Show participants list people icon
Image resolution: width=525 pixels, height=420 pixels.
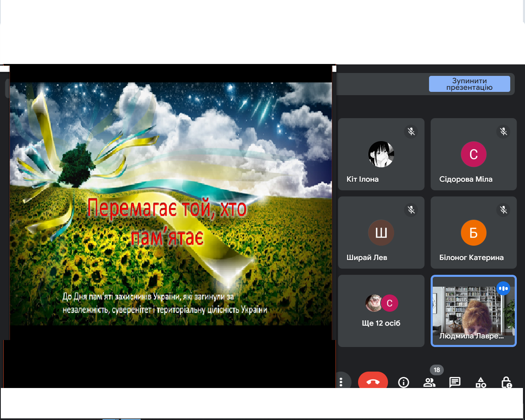pos(429,382)
